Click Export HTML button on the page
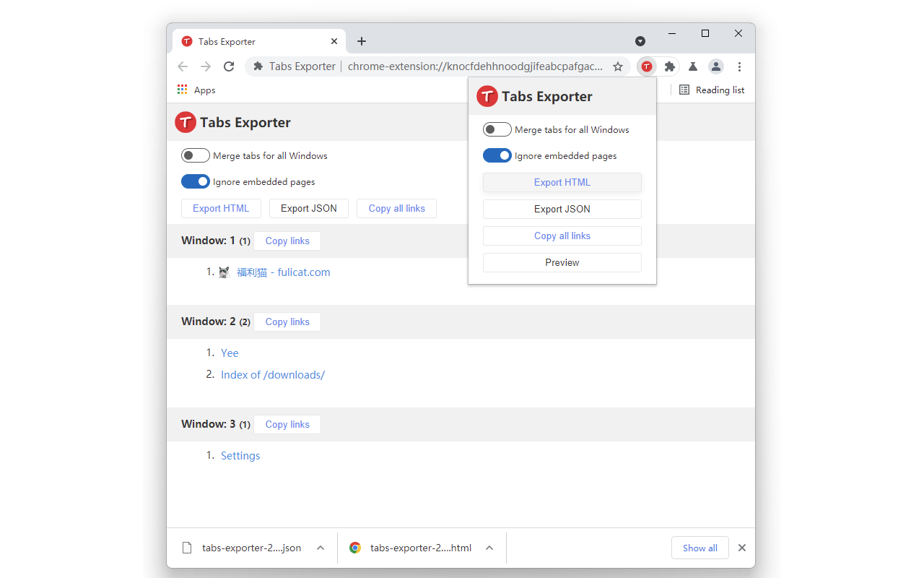This screenshot has width=924, height=578. pos(221,208)
